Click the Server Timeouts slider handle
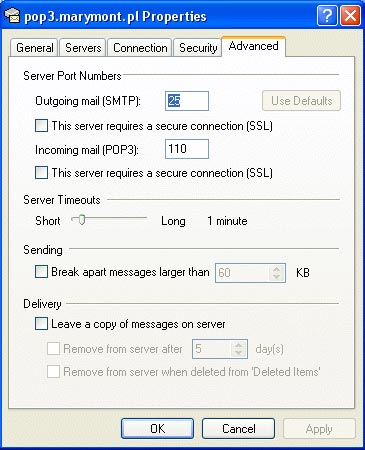The width and height of the screenshot is (365, 450). point(82,220)
